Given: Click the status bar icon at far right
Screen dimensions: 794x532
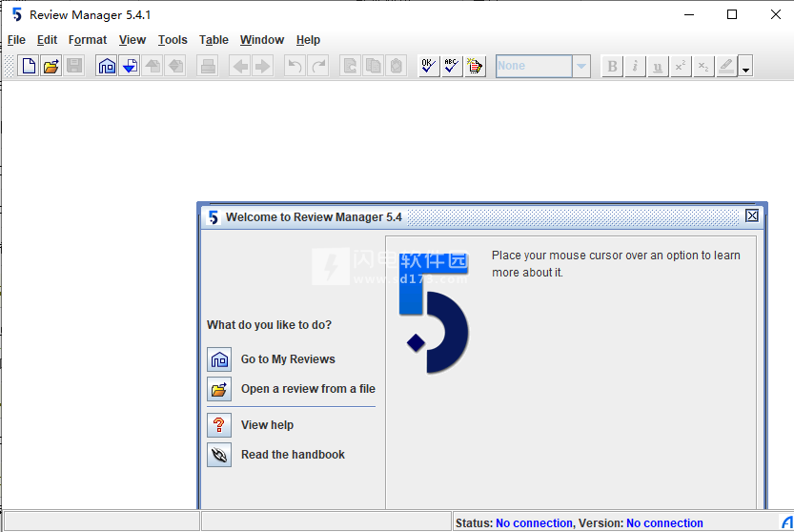Looking at the screenshot, I should [x=783, y=522].
